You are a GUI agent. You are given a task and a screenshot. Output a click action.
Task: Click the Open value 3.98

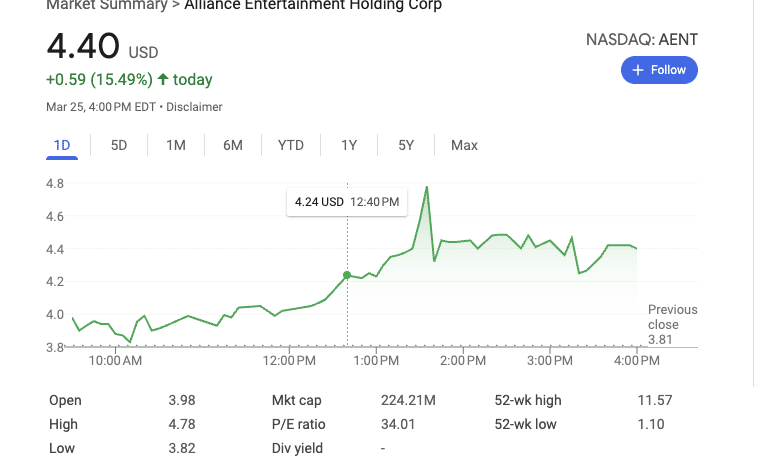(182, 400)
